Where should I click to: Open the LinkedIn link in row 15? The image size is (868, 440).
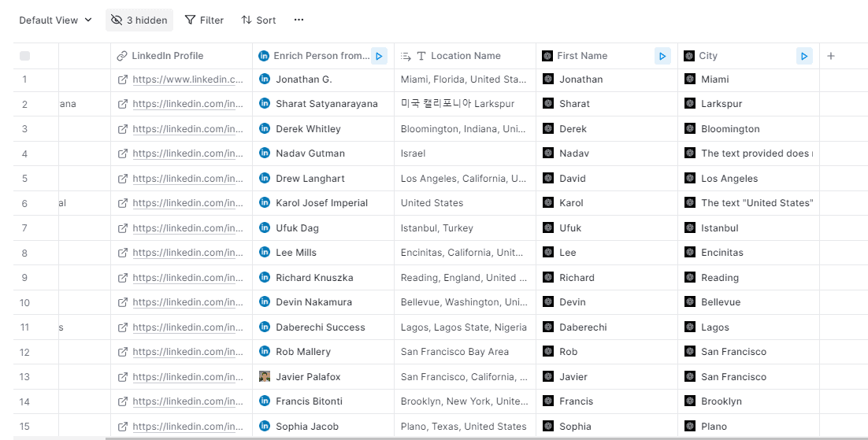tap(187, 427)
